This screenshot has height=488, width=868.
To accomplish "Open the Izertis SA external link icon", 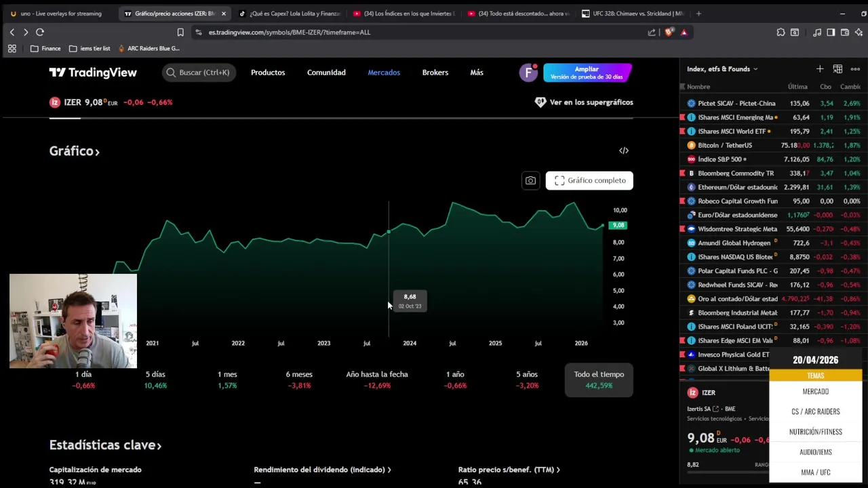I will pyautogui.click(x=715, y=409).
